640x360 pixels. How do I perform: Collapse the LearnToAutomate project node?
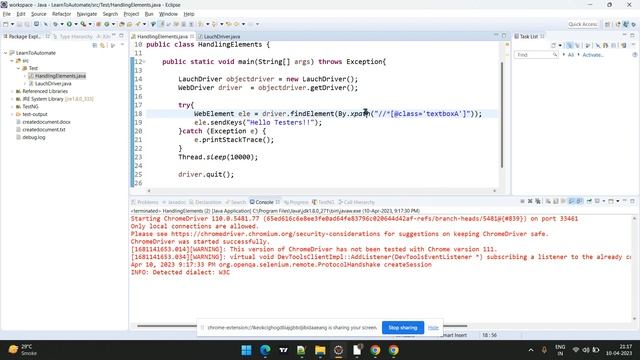coord(6,53)
